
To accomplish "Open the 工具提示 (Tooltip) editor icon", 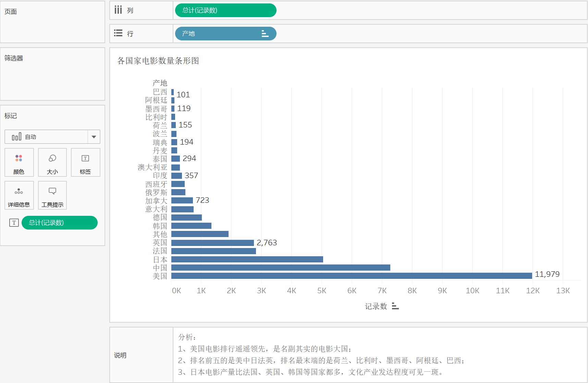I will click(x=52, y=195).
